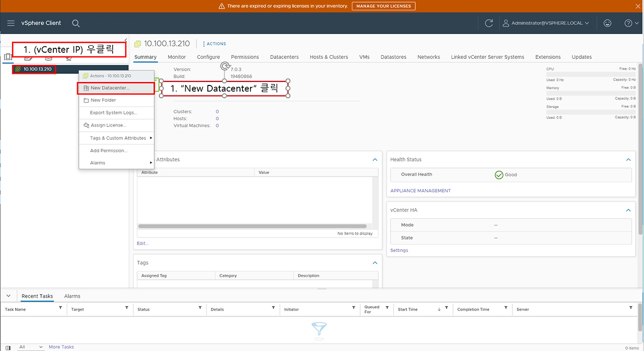
Task: Collapse the Custom Attributes panel
Action: pos(375,159)
